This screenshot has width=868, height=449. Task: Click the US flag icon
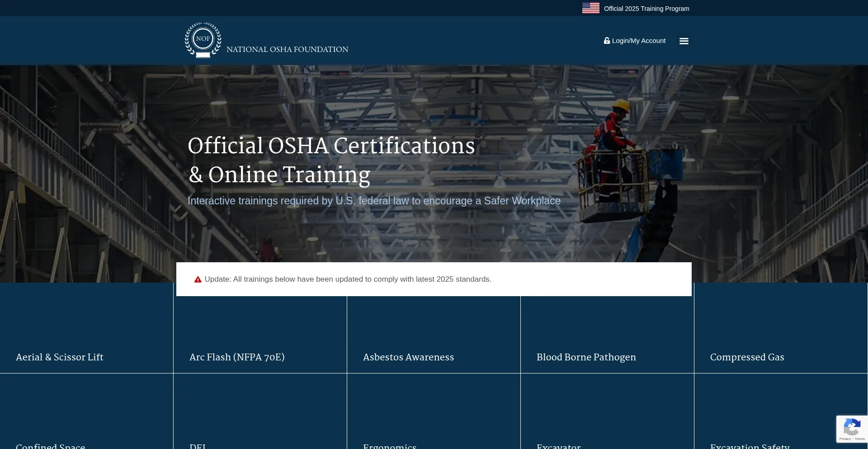point(590,8)
